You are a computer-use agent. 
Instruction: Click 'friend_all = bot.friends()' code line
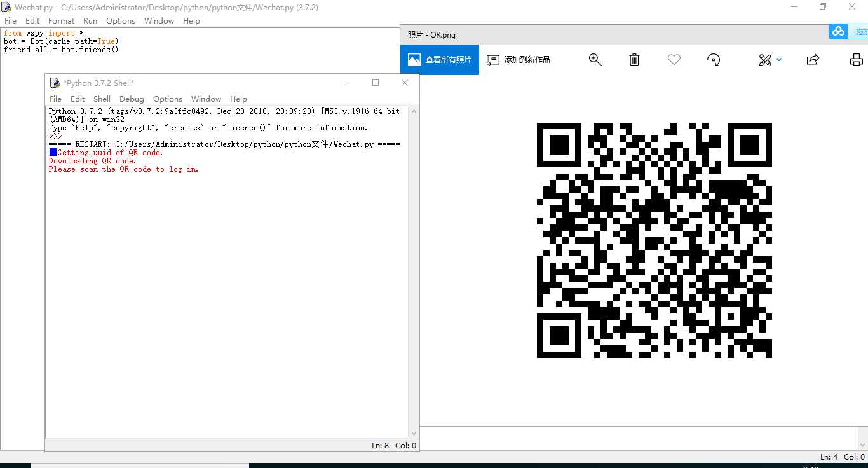coord(61,50)
